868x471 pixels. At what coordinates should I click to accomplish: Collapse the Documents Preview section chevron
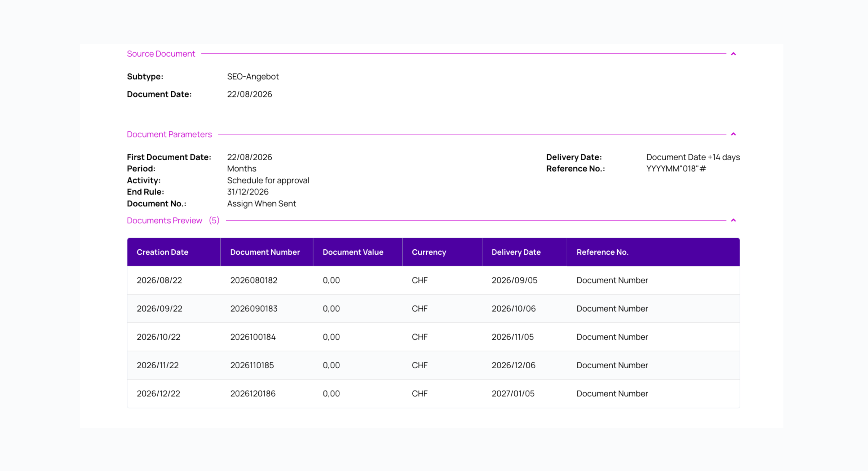pyautogui.click(x=733, y=220)
